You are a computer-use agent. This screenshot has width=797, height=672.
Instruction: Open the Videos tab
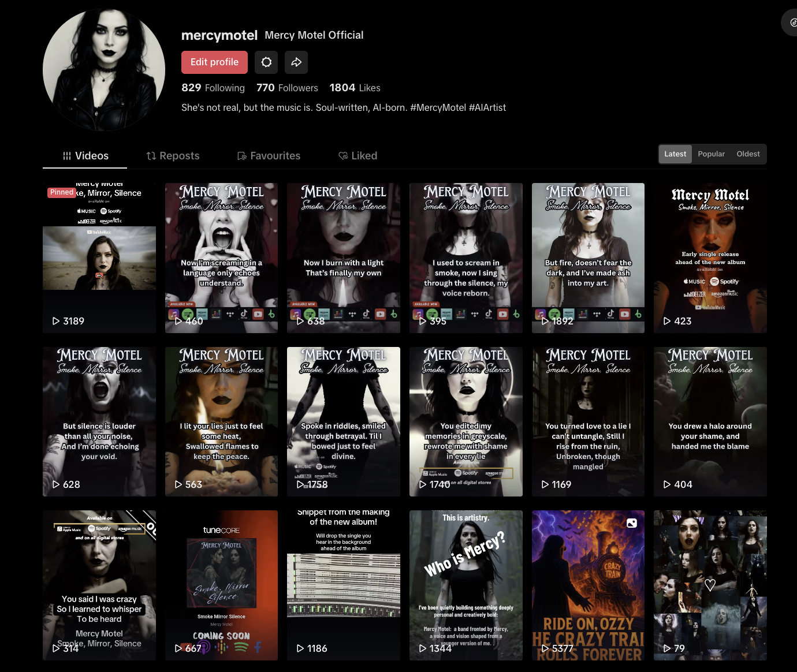[x=85, y=156]
